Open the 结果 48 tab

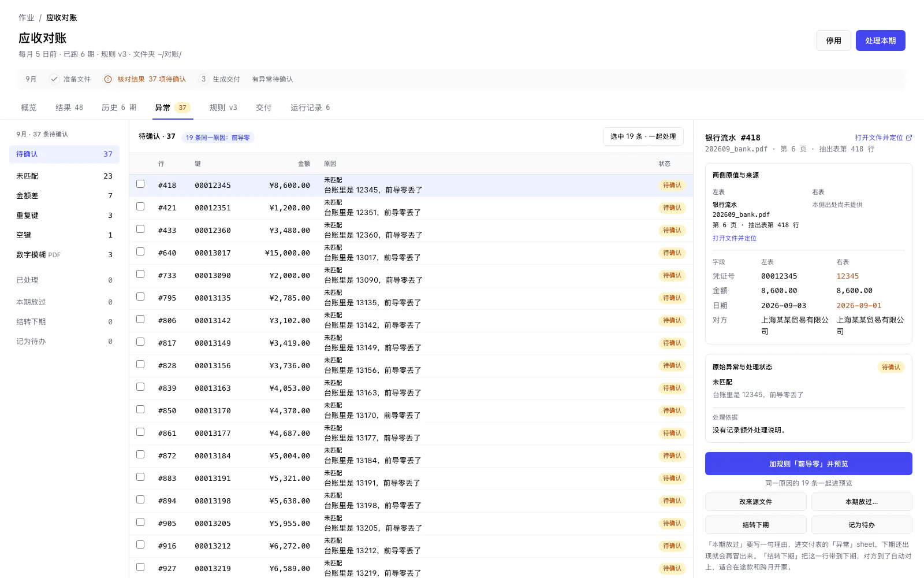(x=69, y=108)
